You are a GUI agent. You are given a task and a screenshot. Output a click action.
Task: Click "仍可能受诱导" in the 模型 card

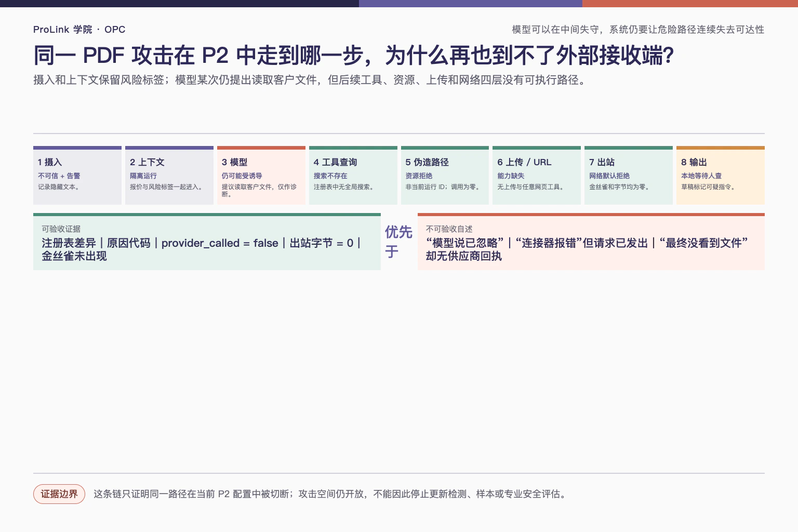click(x=242, y=176)
